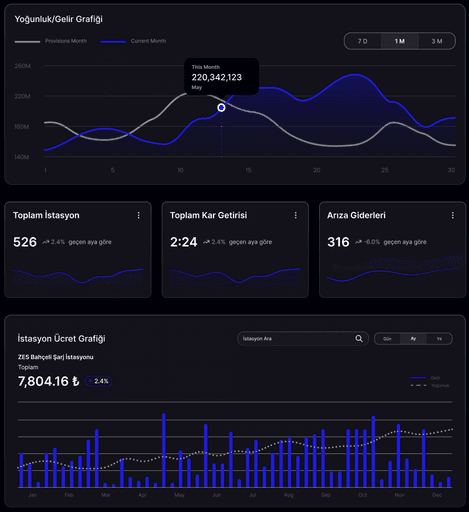Click day 15 on the x-axis
469x512 pixels.
(248, 170)
